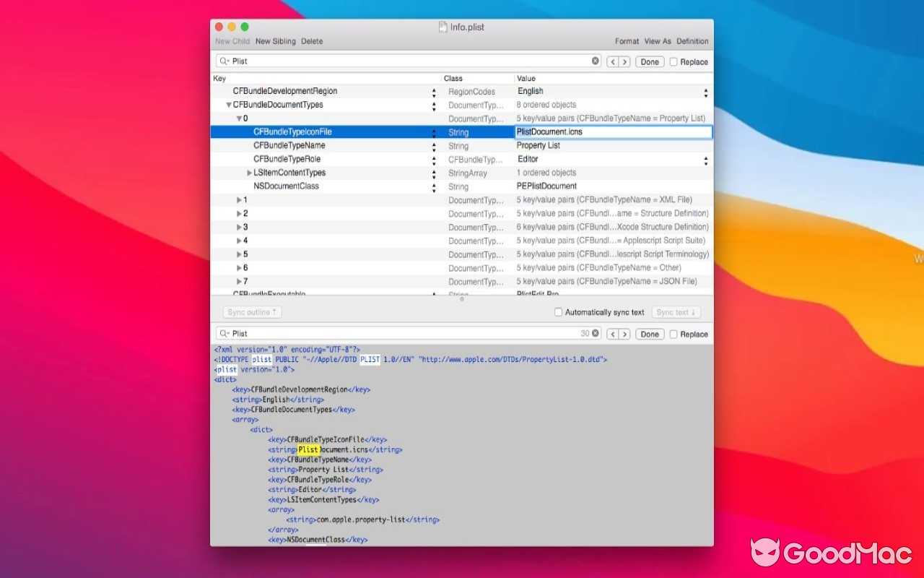Image resolution: width=924 pixels, height=578 pixels.
Task: Click the Info.plist document icon in titlebar
Action: [x=443, y=26]
